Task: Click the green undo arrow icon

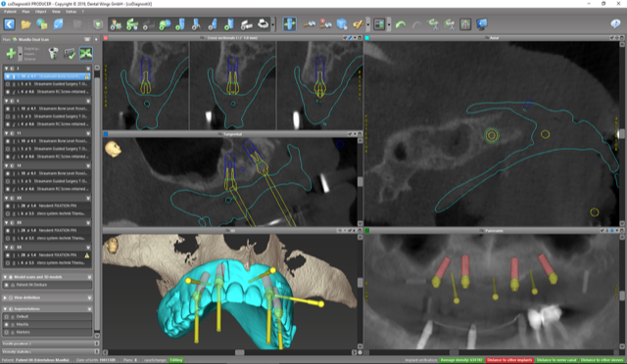Action: pyautogui.click(x=401, y=24)
